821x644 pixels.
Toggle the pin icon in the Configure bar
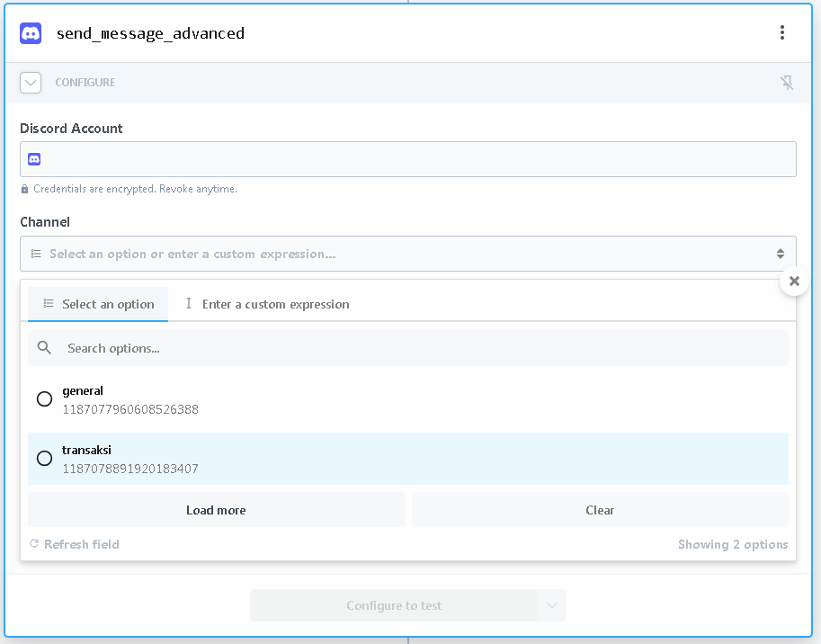click(787, 83)
